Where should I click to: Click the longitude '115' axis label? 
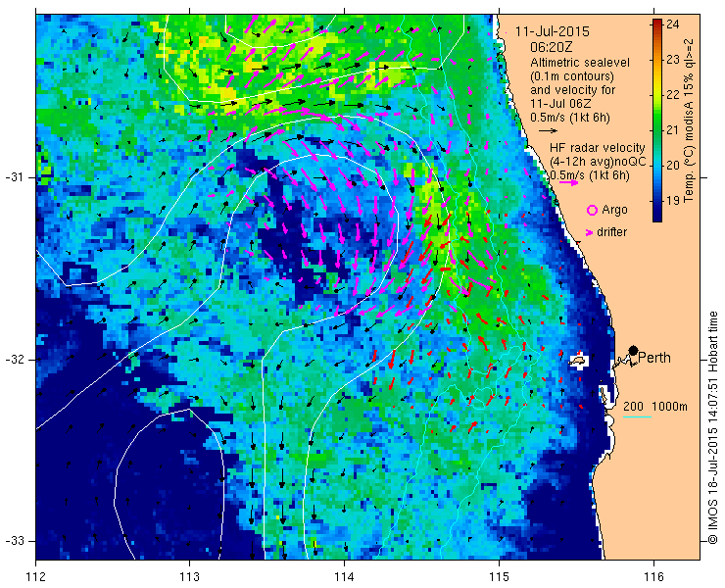499,577
